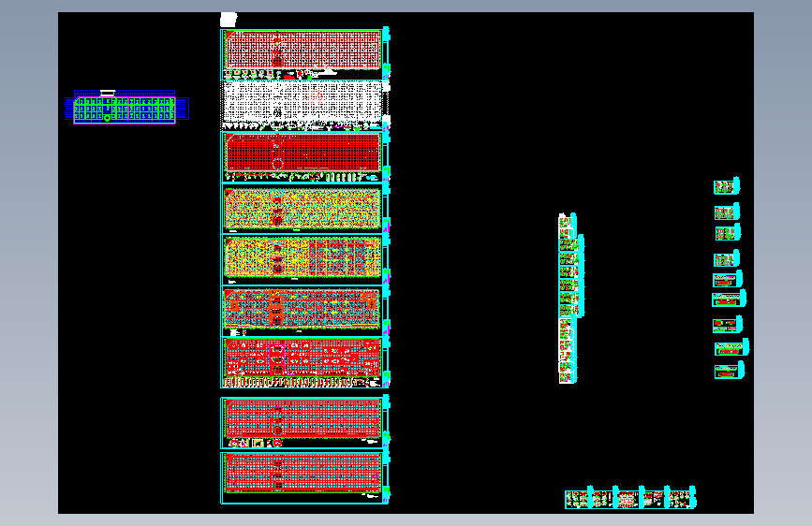Screen dimensions: 812x526
Task: Select the lowest small sheet in the far right column
Action: click(x=730, y=371)
